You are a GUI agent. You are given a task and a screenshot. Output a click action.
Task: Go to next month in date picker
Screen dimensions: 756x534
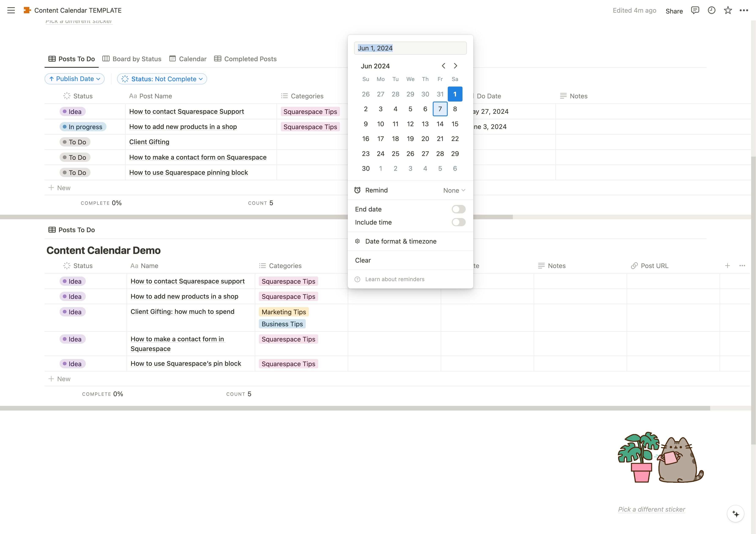pos(455,66)
